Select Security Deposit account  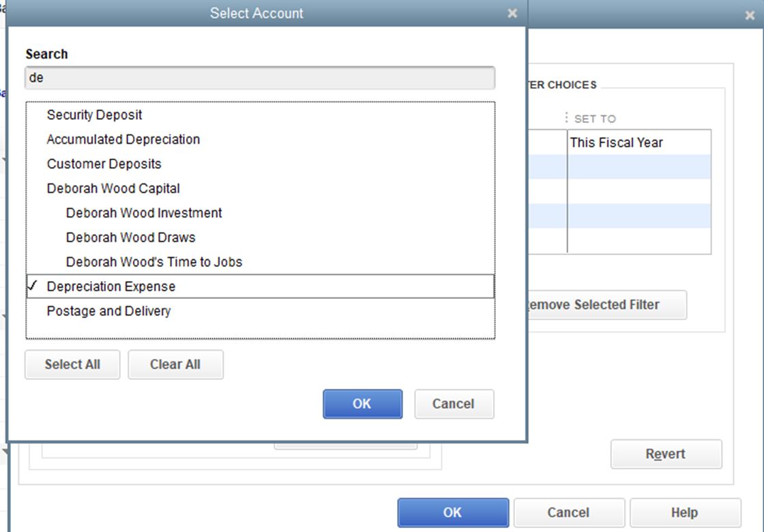[x=95, y=115]
